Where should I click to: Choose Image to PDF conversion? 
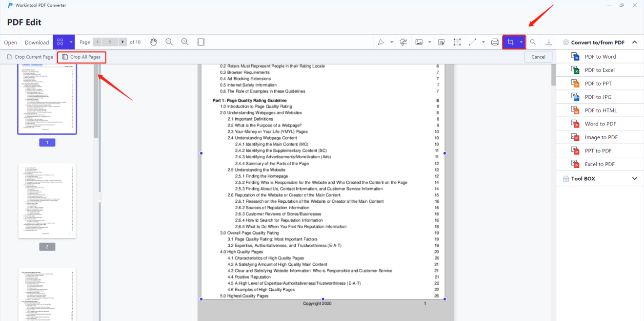[601, 137]
